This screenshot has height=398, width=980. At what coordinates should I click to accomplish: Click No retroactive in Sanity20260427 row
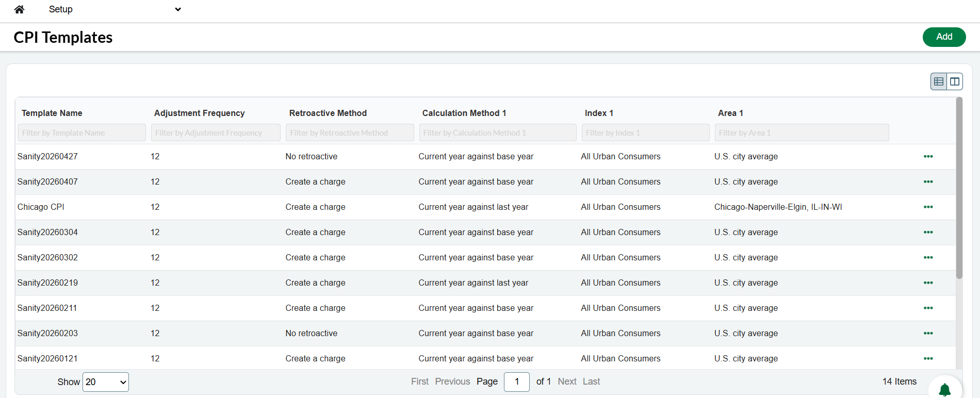click(311, 157)
